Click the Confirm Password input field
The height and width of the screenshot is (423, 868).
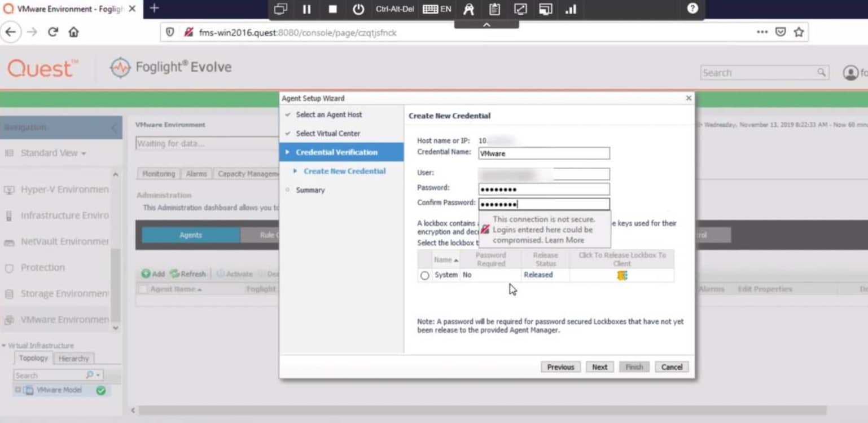click(x=544, y=204)
